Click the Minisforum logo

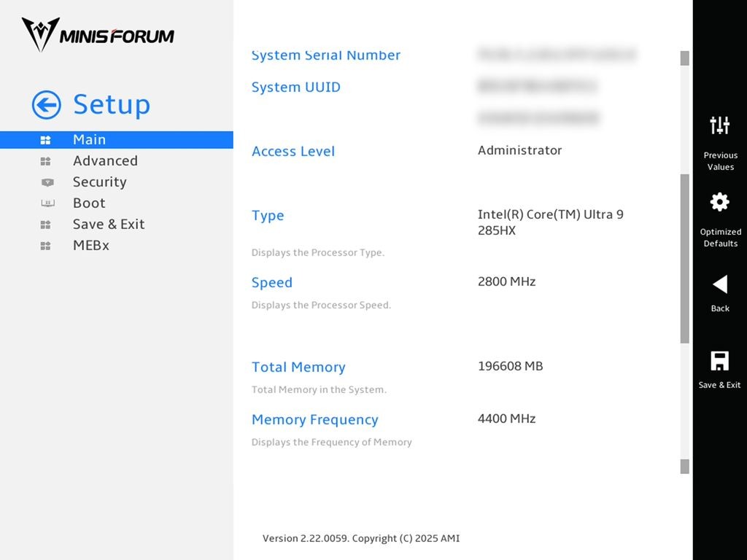98,35
